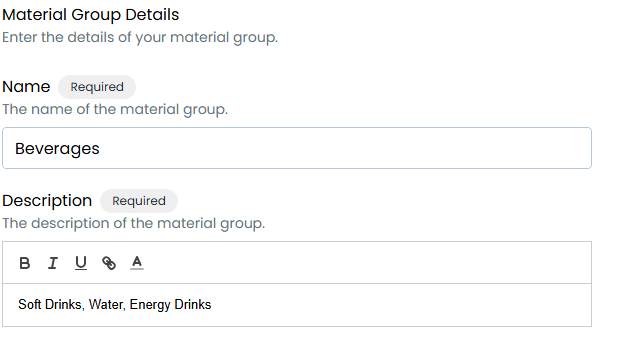Image resolution: width=635 pixels, height=360 pixels.
Task: Click the Required badge beside Description
Action: 139,201
